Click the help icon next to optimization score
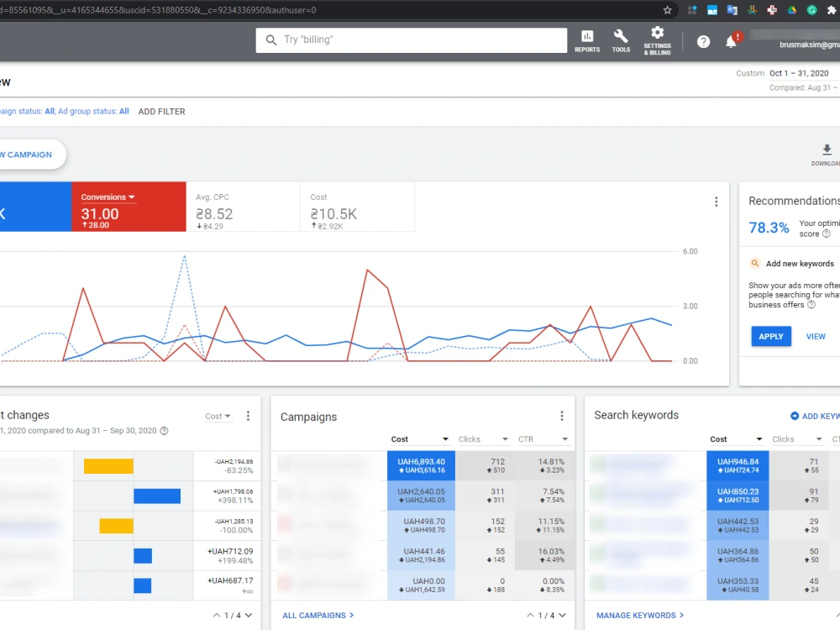840x630 pixels. [x=826, y=234]
